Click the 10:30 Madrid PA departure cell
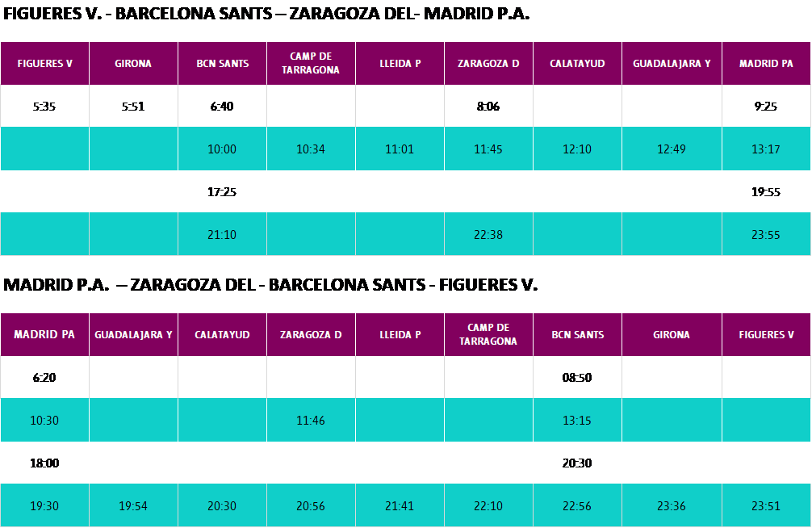 click(44, 421)
